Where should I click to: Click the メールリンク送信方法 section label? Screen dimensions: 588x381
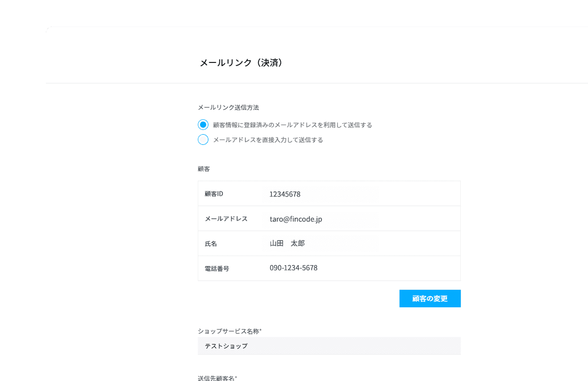pyautogui.click(x=228, y=107)
